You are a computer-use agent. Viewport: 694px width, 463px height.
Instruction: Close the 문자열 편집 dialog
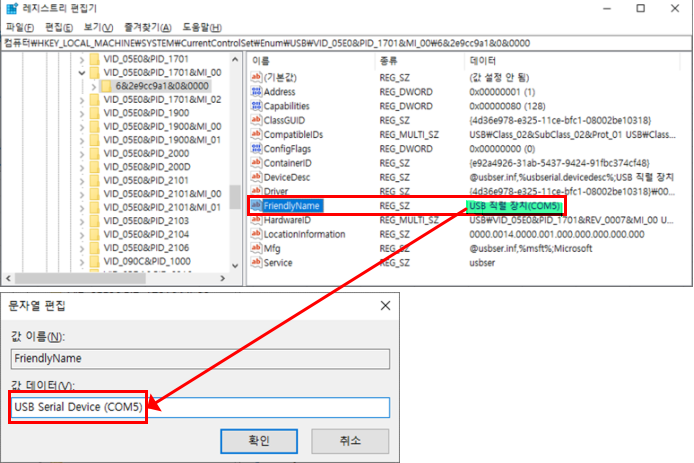[385, 305]
